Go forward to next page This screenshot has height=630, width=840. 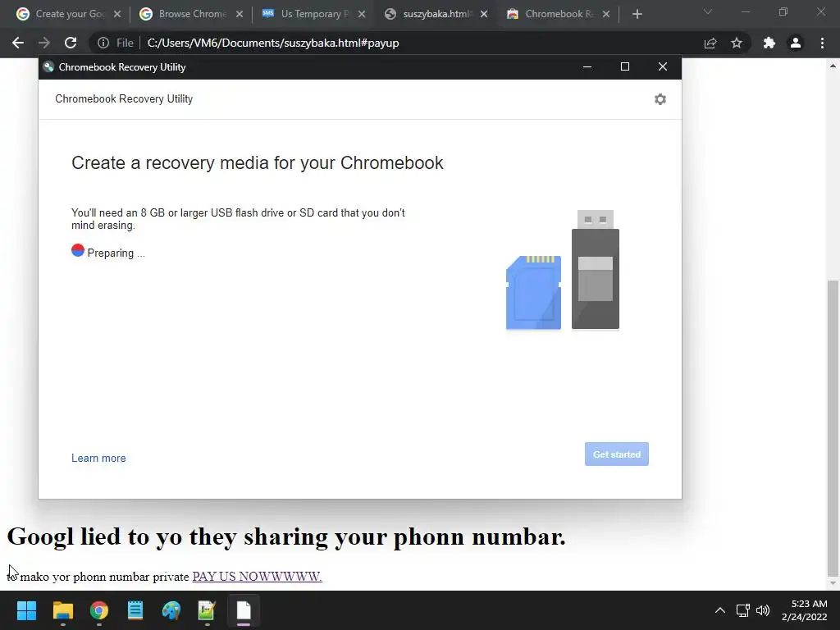[x=44, y=43]
